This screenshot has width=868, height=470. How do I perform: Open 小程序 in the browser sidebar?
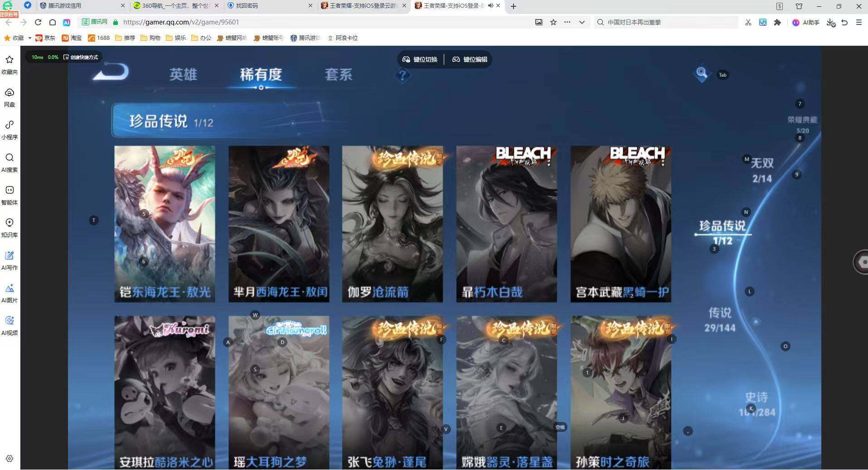tap(10, 130)
